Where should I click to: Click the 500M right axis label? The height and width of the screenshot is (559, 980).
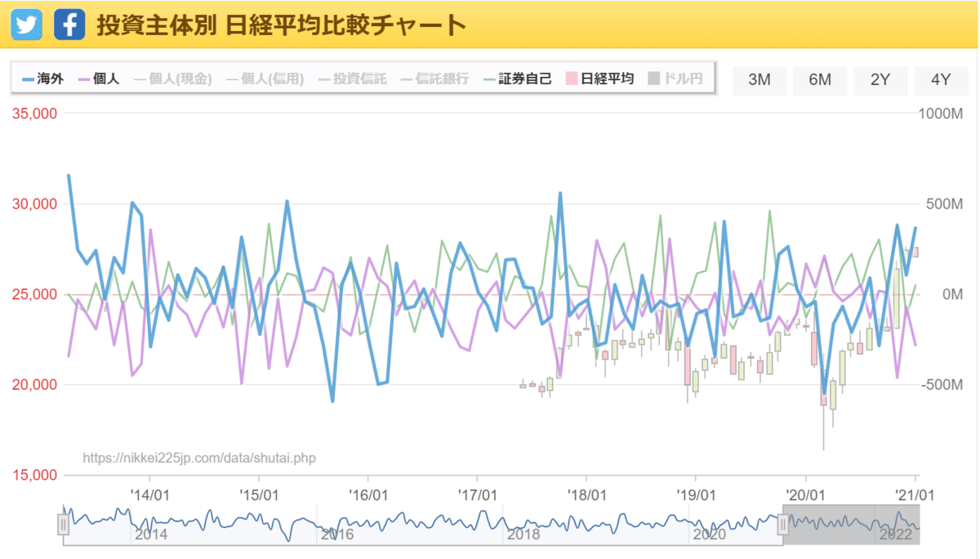coord(945,204)
